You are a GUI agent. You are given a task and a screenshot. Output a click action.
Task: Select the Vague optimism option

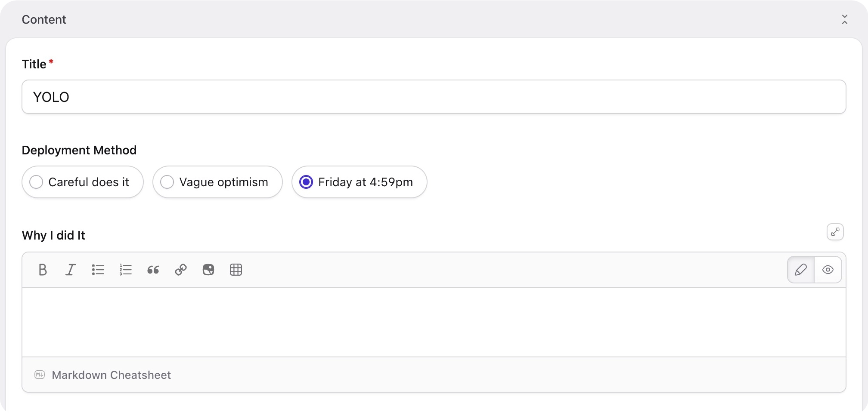(217, 182)
